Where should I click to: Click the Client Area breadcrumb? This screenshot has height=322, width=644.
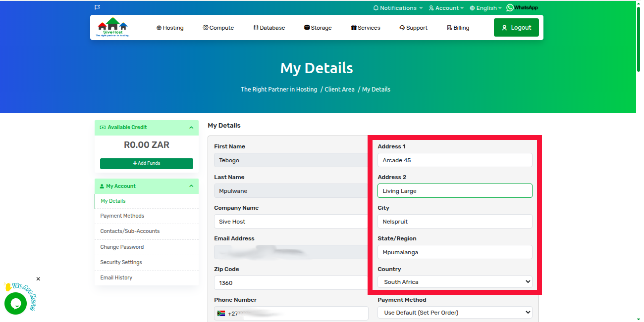coord(340,90)
